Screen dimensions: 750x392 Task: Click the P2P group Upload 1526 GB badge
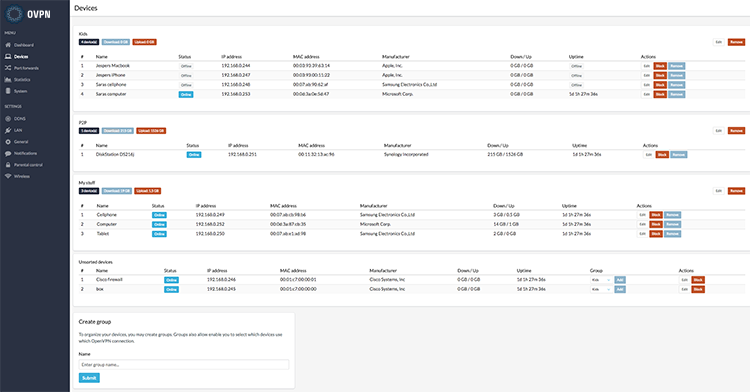(151, 131)
